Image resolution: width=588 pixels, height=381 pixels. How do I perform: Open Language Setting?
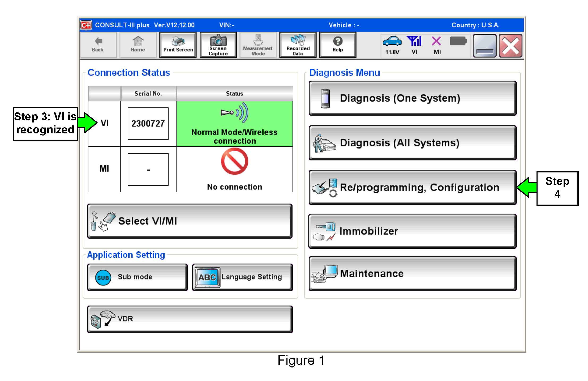coord(242,277)
